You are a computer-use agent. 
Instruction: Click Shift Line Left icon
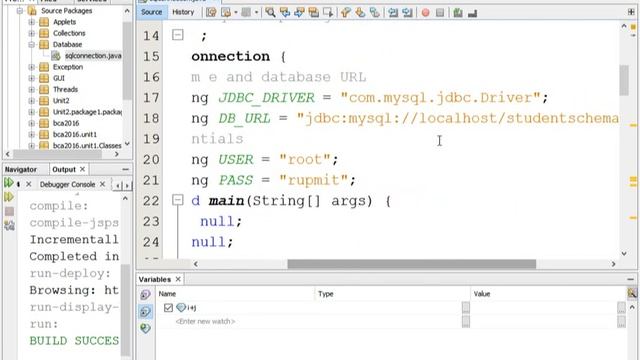393,13
